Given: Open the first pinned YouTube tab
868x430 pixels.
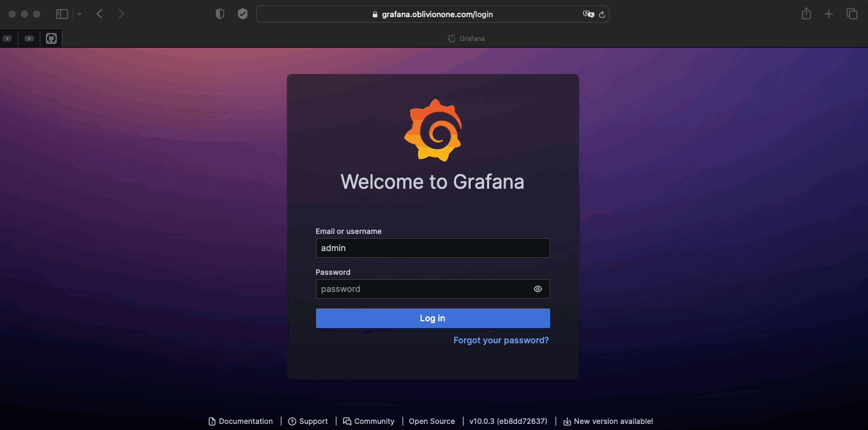Looking at the screenshot, I should pyautogui.click(x=7, y=38).
